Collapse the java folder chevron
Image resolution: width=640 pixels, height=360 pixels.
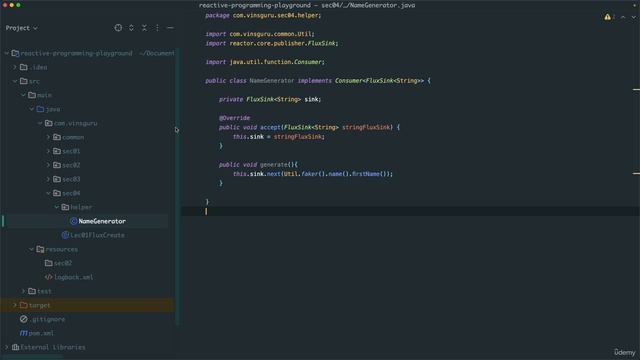click(31, 109)
